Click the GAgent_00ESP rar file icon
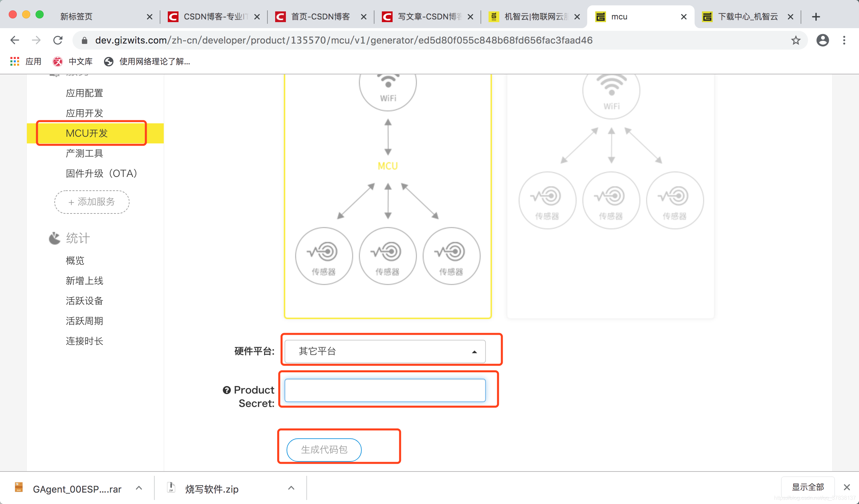This screenshot has height=504, width=859. 19,488
